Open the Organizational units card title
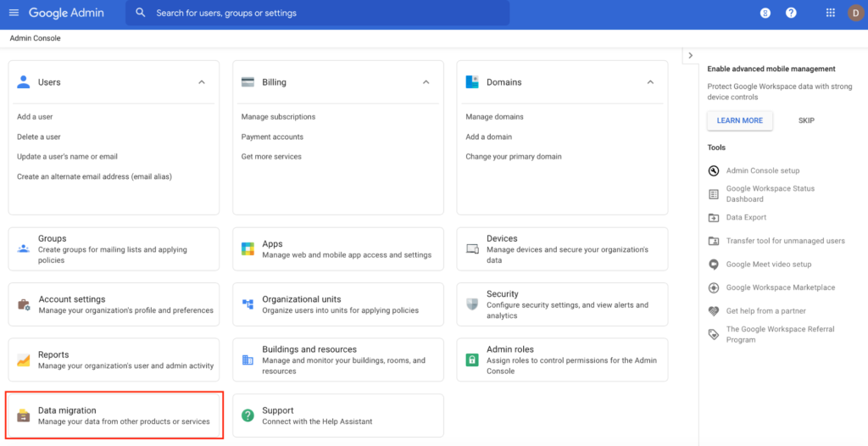 (302, 299)
